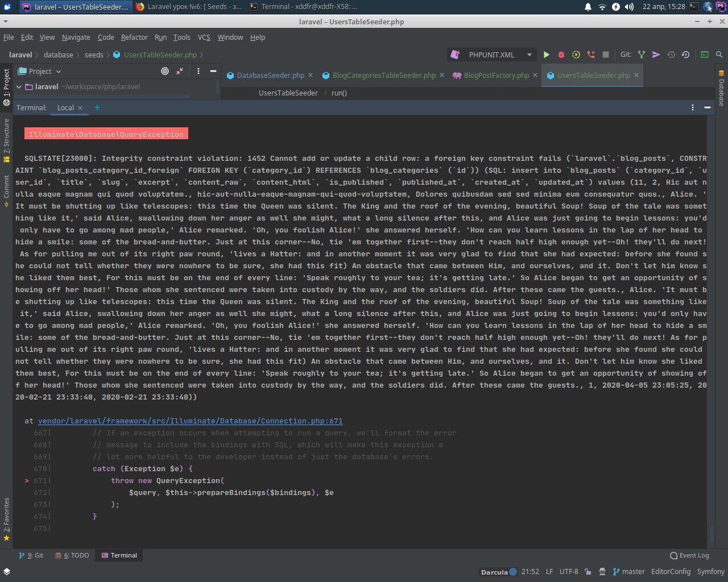Close UsersTableSeeder.php tab
This screenshot has width=728, height=582.
pos(636,75)
